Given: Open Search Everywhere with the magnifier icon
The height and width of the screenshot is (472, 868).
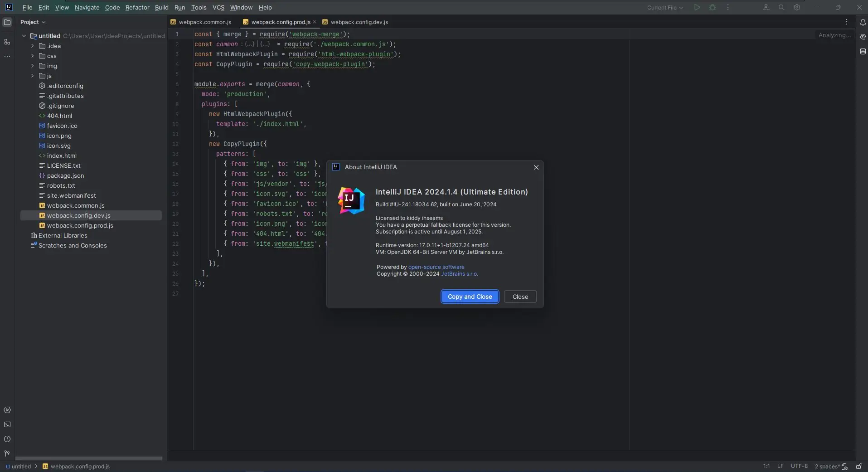Looking at the screenshot, I should click(x=781, y=7).
